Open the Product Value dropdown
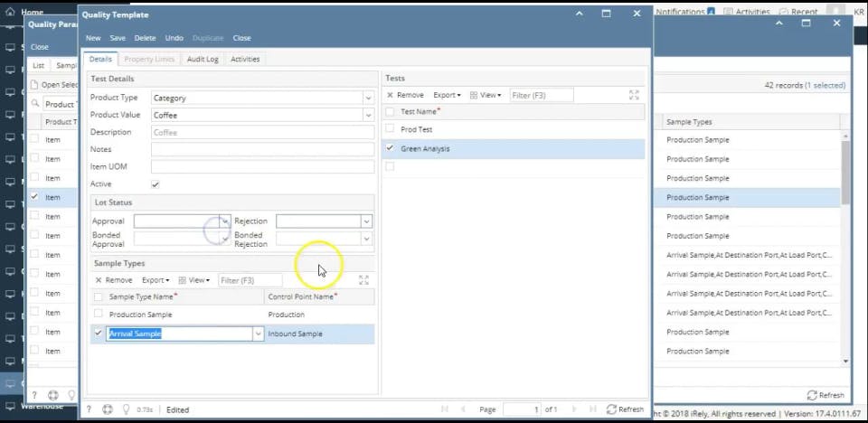Screen dimensions: 868x423 point(369,115)
